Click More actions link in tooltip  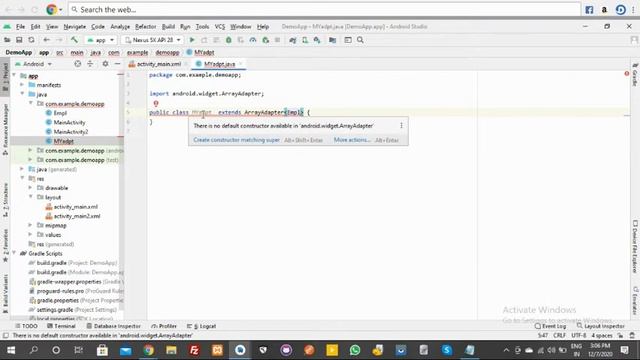pos(352,140)
